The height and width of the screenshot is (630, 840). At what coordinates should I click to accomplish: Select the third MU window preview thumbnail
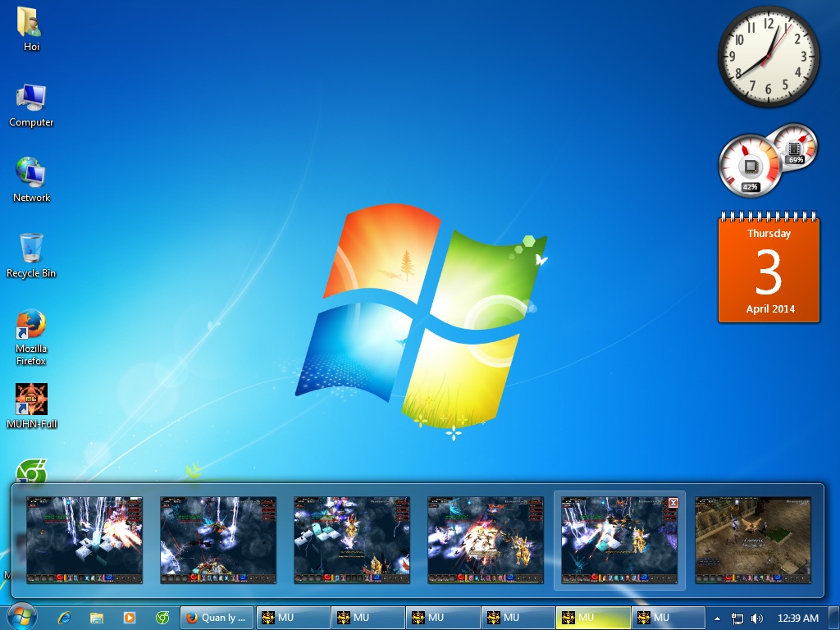pyautogui.click(x=352, y=540)
